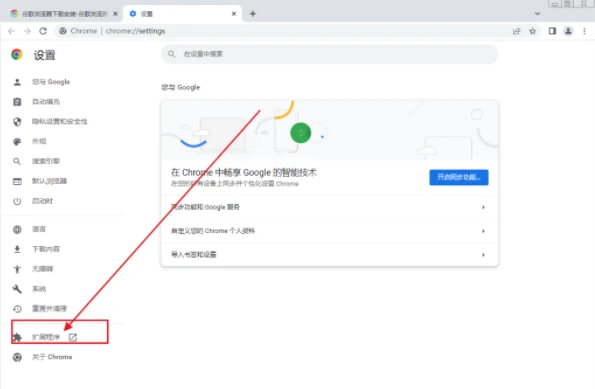Click the forward navigation arrow
595x389 pixels.
27,31
